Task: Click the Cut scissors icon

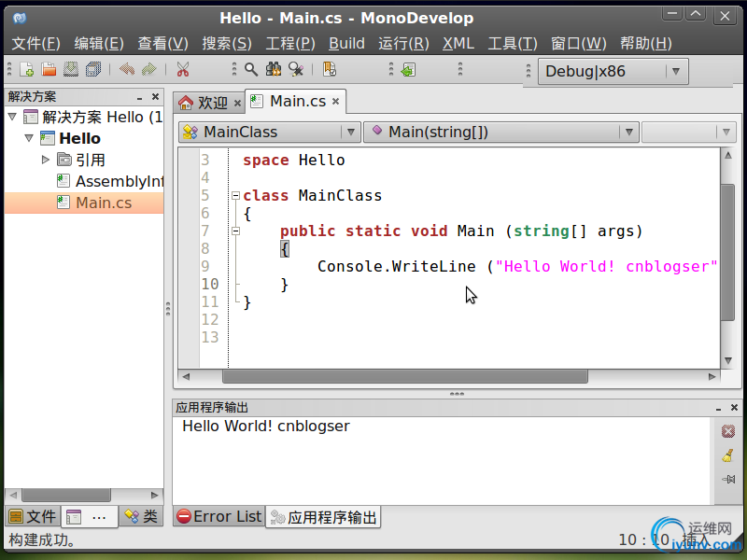Action: (x=183, y=69)
